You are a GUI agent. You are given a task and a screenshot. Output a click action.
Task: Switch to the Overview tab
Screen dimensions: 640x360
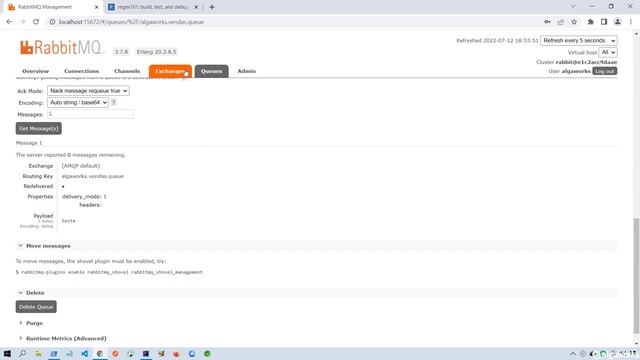pos(36,71)
